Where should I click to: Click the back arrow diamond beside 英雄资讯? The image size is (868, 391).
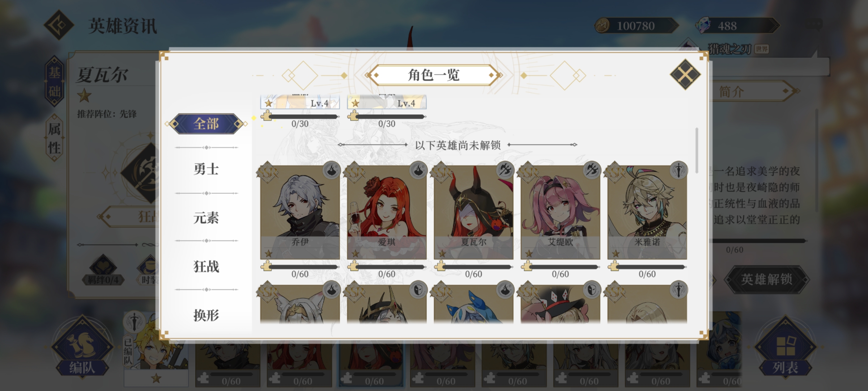tap(59, 25)
